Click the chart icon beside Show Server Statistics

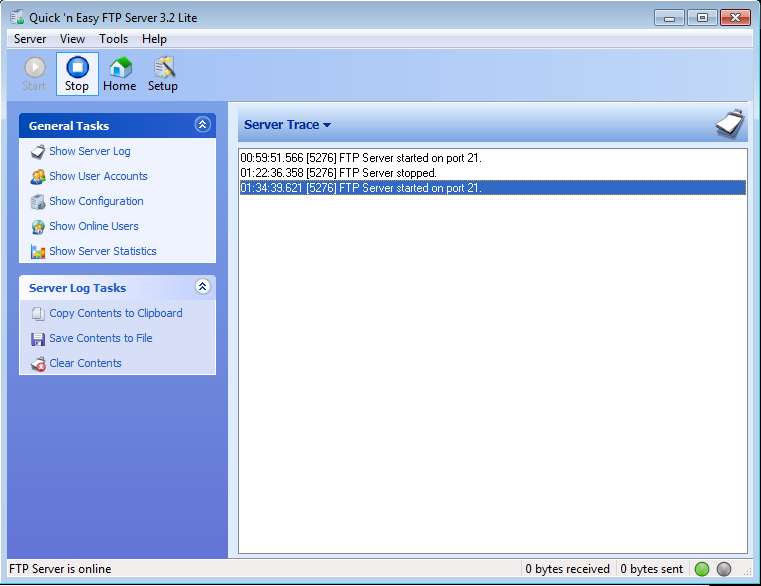(x=38, y=251)
